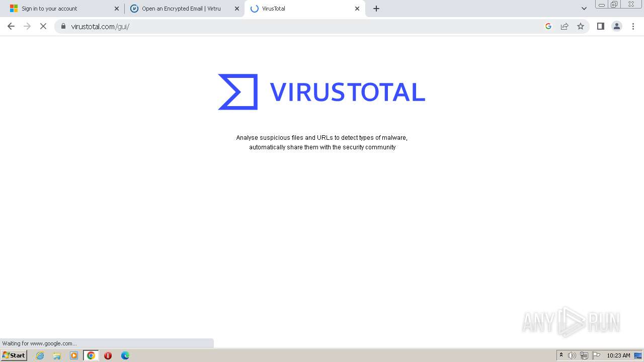
Task: Open a new tab
Action: (x=376, y=9)
